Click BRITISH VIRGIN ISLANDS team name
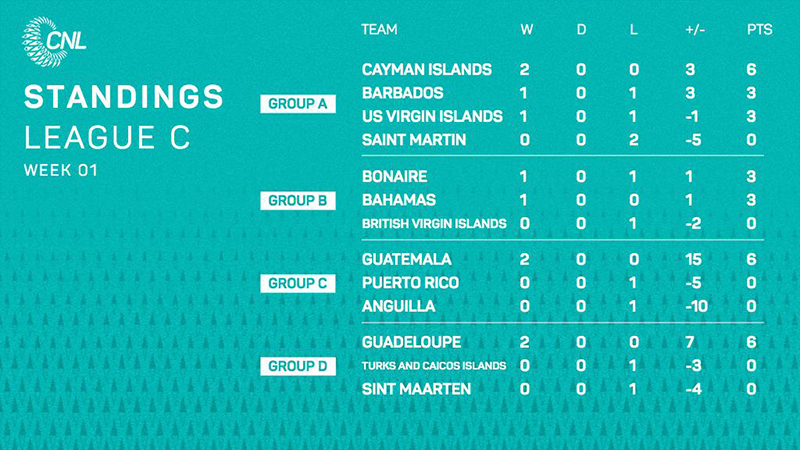Image resolution: width=800 pixels, height=450 pixels. 434,223
